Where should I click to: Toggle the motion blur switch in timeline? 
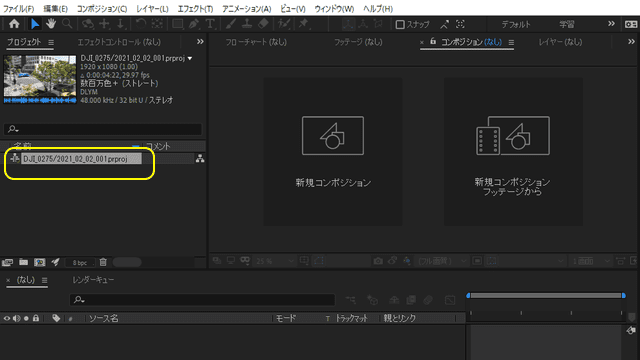pyautogui.click(x=428, y=300)
